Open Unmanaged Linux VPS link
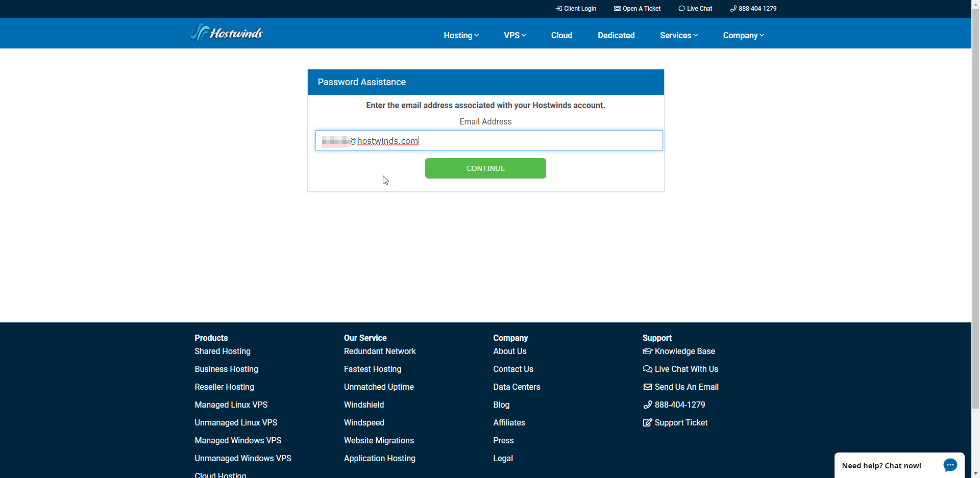Viewport: 980px width, 478px height. click(236, 422)
